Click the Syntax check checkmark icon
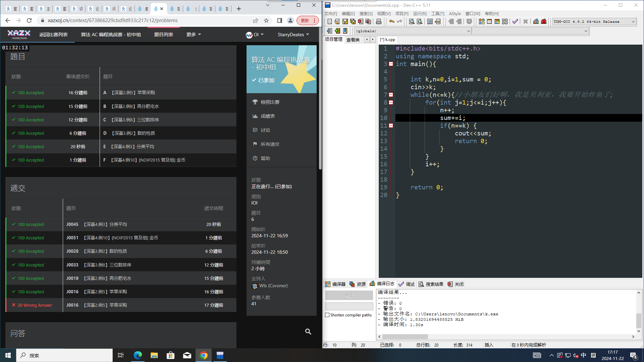 coord(515,21)
